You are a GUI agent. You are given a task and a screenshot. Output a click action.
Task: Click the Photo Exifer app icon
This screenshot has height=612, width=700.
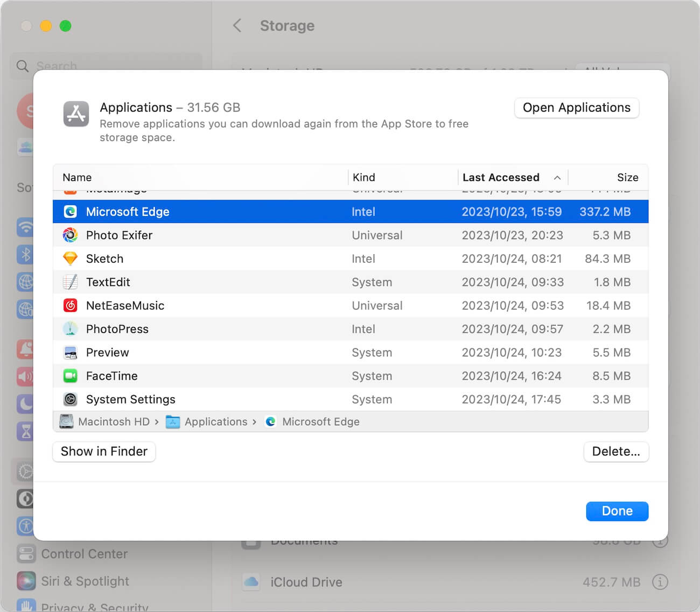click(71, 235)
